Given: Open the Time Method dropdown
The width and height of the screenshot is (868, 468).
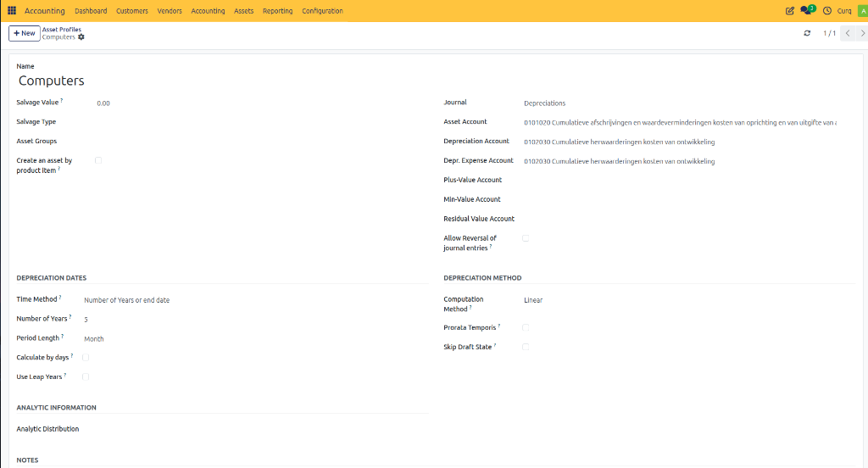Looking at the screenshot, I should tap(254, 299).
